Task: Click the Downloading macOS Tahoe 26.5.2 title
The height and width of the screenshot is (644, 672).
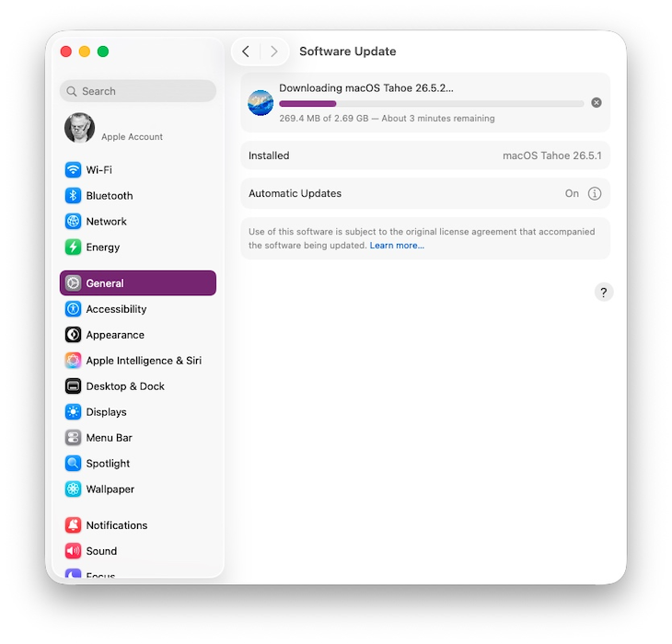Action: 366,87
